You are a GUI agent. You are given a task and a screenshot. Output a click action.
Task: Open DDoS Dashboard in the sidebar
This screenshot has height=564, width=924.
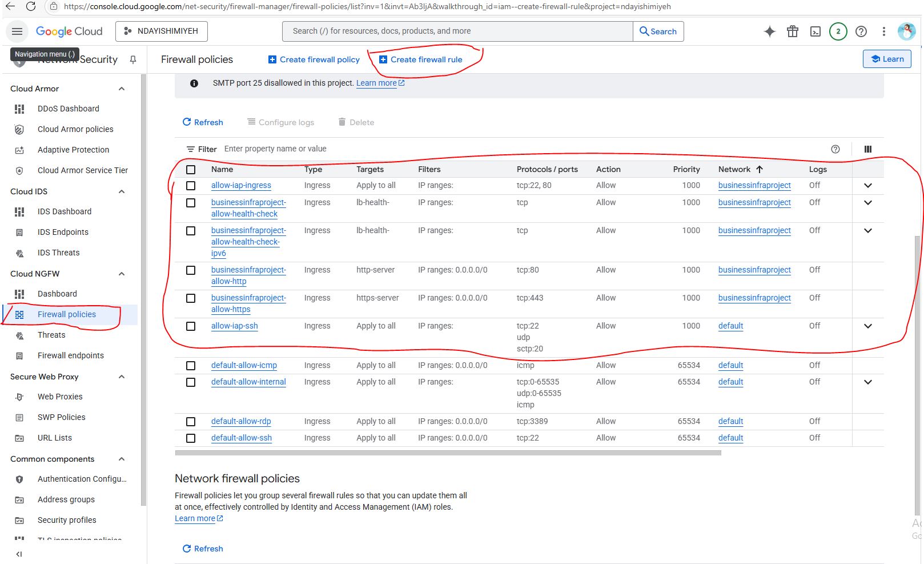click(69, 109)
